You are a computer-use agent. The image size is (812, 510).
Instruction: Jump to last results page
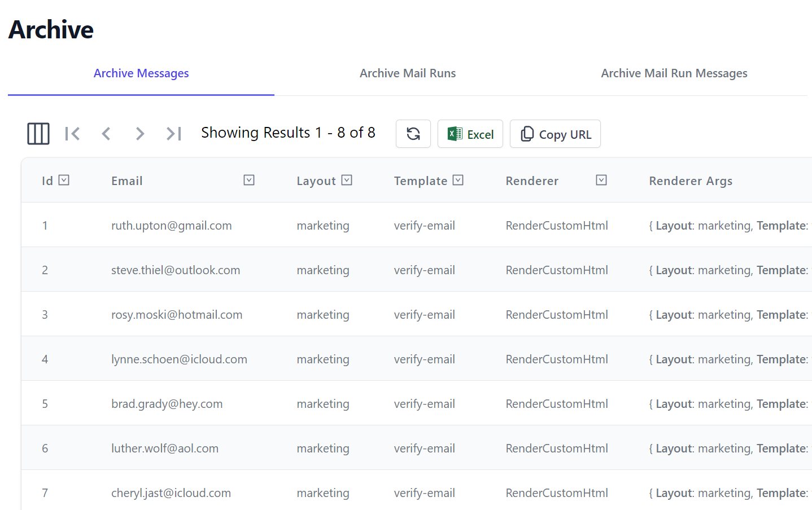174,134
